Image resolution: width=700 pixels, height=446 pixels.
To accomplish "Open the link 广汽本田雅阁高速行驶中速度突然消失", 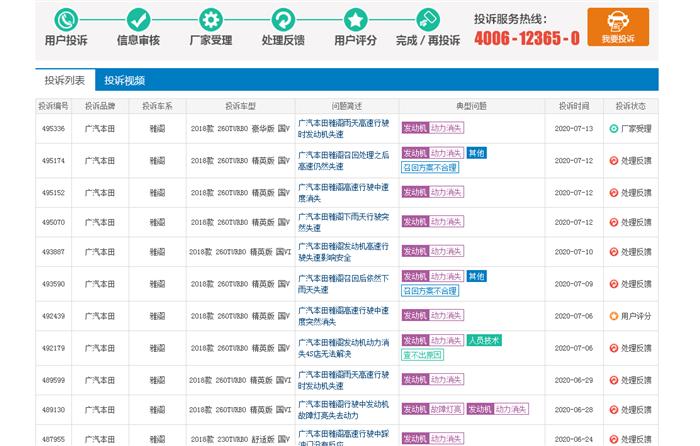I will 343,316.
